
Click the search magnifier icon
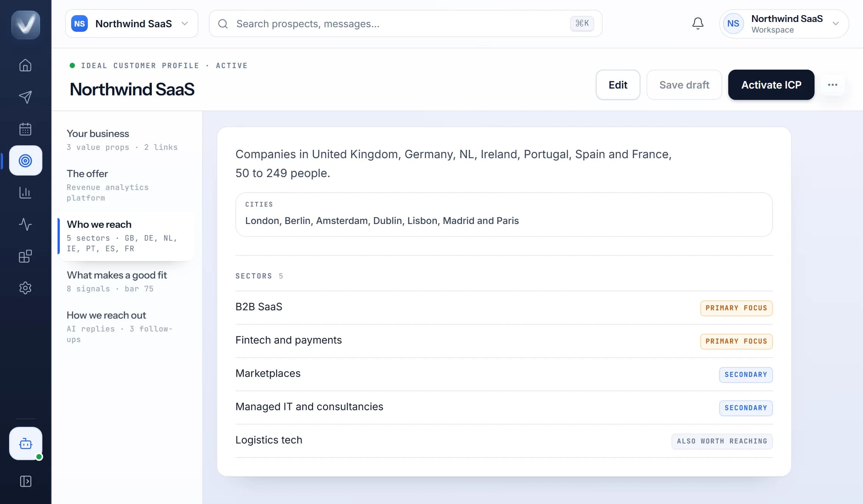(223, 24)
